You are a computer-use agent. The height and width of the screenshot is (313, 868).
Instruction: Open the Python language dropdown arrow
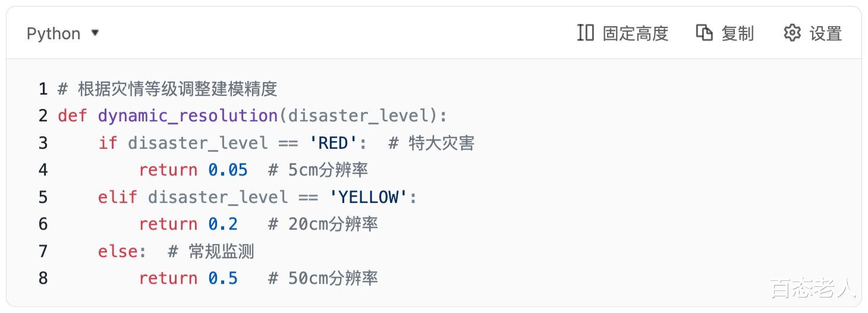tap(95, 33)
